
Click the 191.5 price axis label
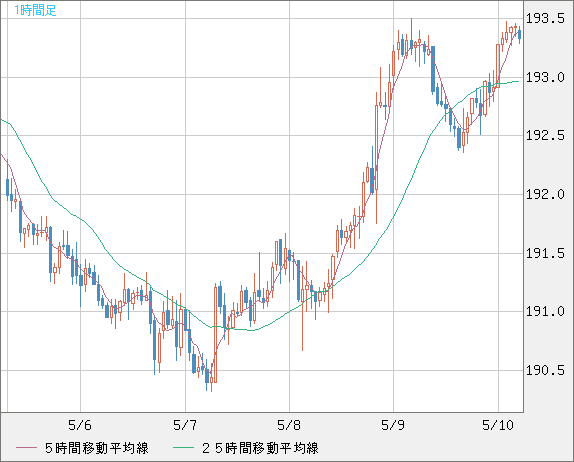tap(545, 253)
